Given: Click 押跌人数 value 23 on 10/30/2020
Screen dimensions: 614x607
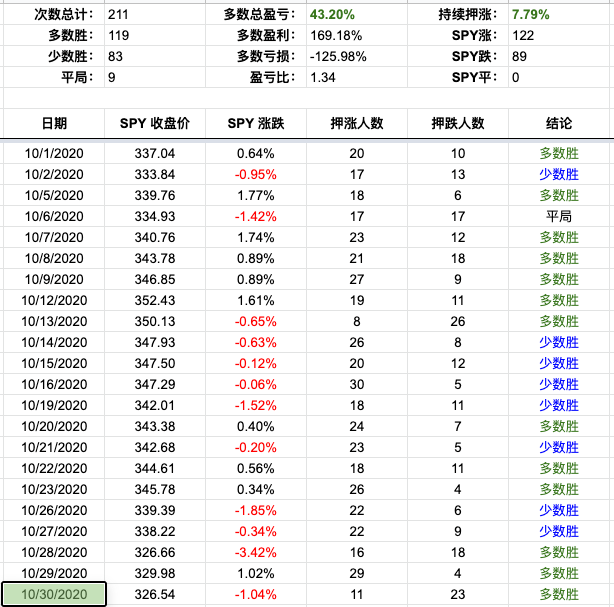Looking at the screenshot, I should tap(458, 594).
